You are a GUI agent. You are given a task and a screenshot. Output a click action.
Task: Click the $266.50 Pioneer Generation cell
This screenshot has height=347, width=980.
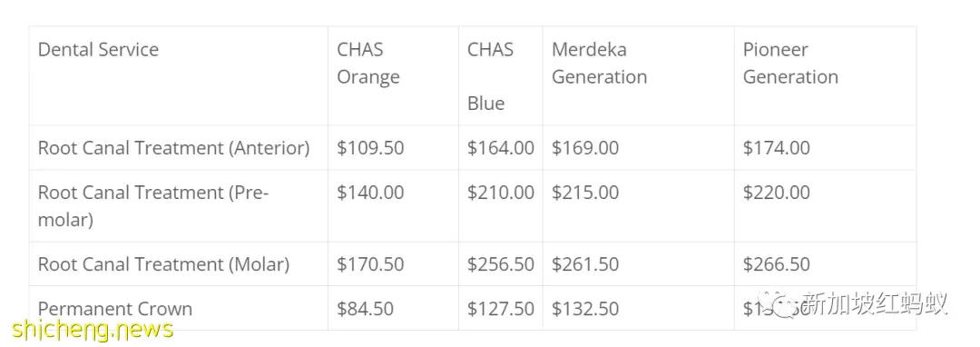coord(777,263)
